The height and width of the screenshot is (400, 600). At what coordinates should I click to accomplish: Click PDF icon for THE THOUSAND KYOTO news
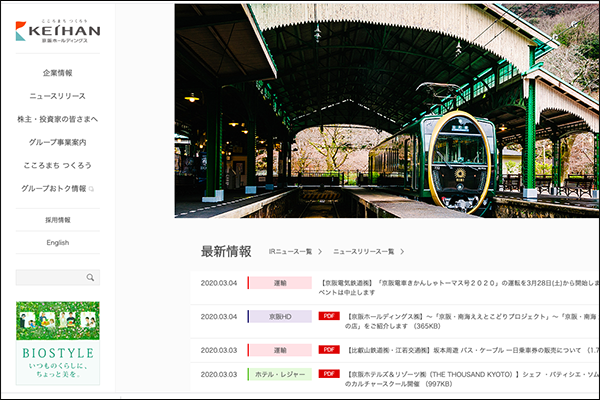coord(329,374)
